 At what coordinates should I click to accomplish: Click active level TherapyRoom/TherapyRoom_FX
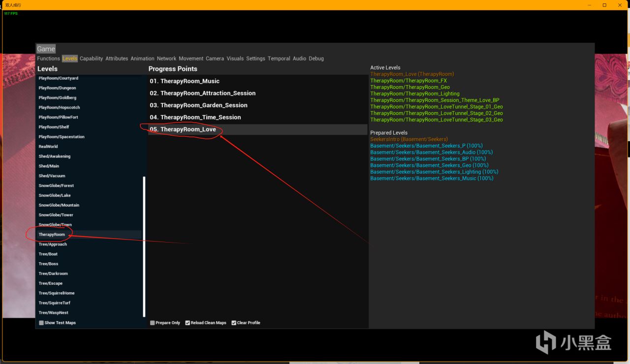tap(409, 81)
